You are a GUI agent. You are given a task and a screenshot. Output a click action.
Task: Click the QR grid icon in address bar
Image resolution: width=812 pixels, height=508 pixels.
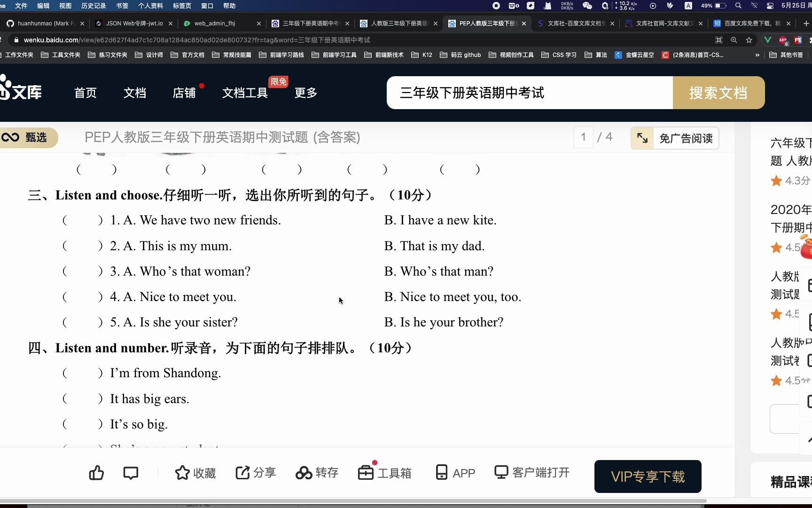pos(718,40)
